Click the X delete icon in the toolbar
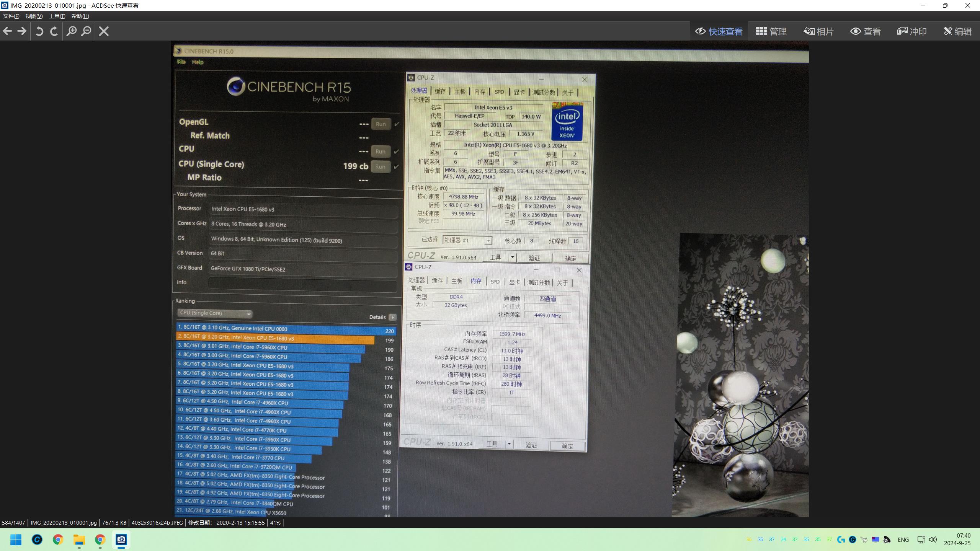This screenshot has height=551, width=980. coord(104,31)
